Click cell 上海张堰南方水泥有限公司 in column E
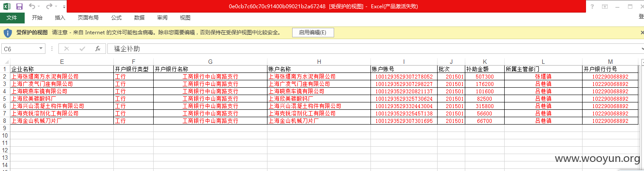This screenshot has width=644, height=171. pyautogui.click(x=62, y=76)
